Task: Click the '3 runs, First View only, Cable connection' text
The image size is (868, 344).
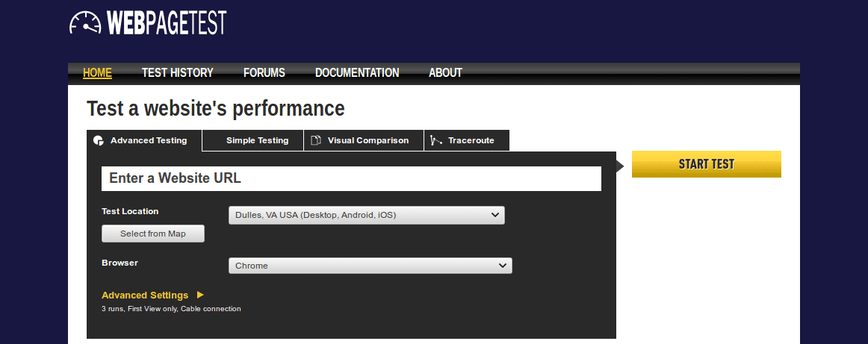Action: click(171, 309)
